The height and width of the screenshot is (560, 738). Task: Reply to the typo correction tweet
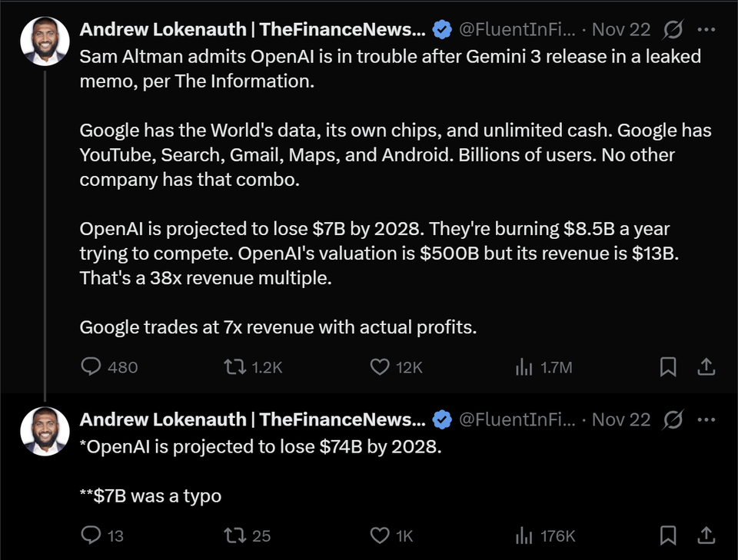[x=92, y=535]
